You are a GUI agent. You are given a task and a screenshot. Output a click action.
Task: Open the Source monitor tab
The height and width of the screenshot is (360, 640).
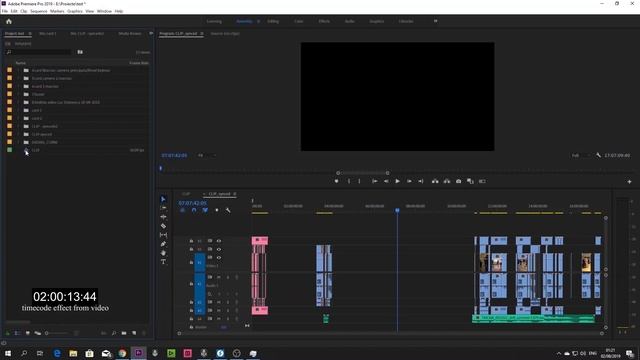pyautogui.click(x=225, y=33)
